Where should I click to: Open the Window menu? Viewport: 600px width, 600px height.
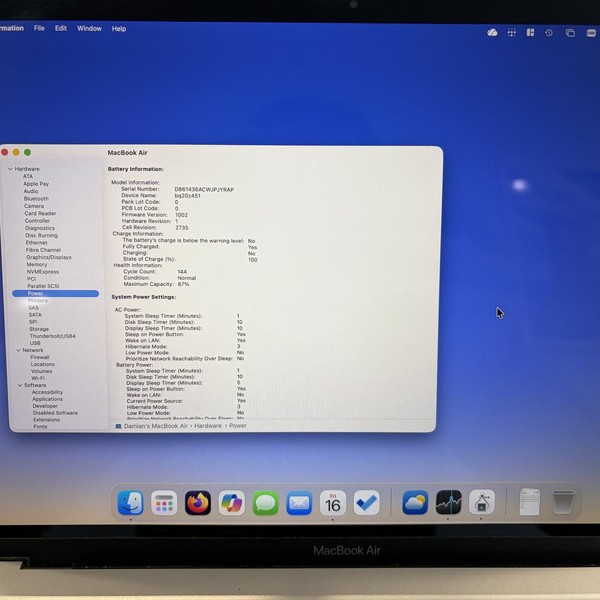[89, 28]
